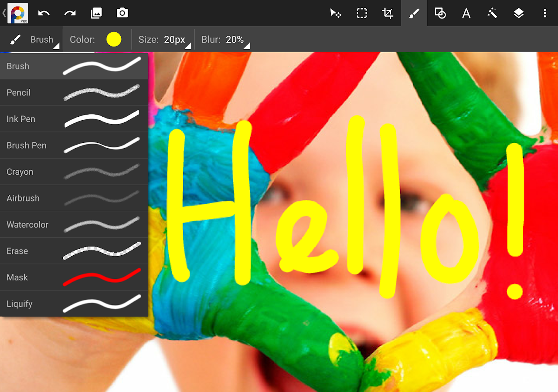Open the image gallery icon
This screenshot has width=558, height=392.
click(x=96, y=13)
